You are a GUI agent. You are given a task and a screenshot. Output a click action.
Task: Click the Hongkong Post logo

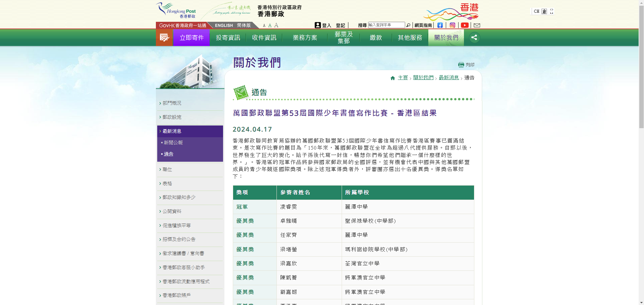176,10
